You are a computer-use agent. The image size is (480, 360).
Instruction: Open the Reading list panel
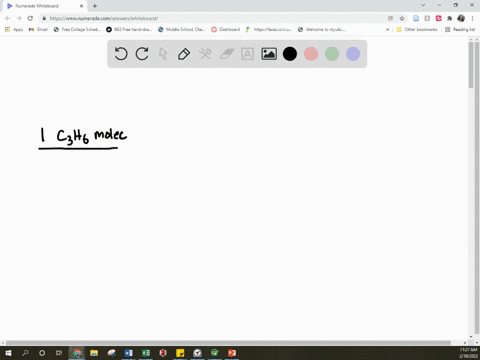click(x=460, y=29)
